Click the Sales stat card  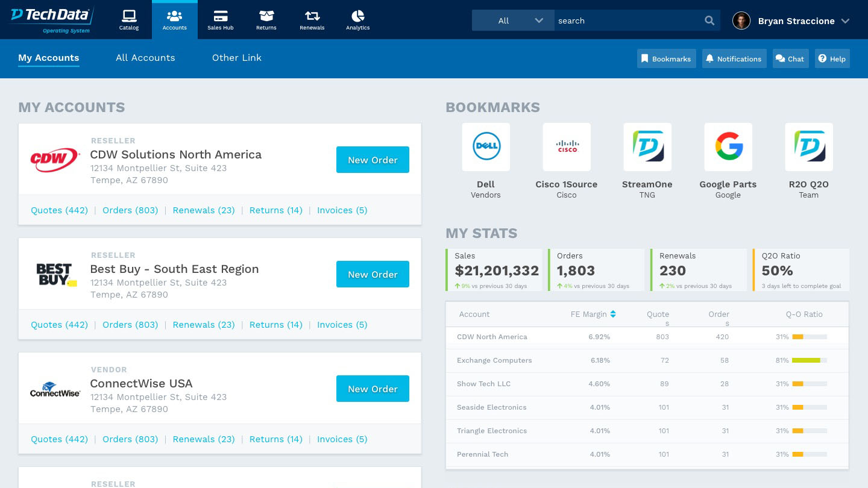tap(494, 270)
